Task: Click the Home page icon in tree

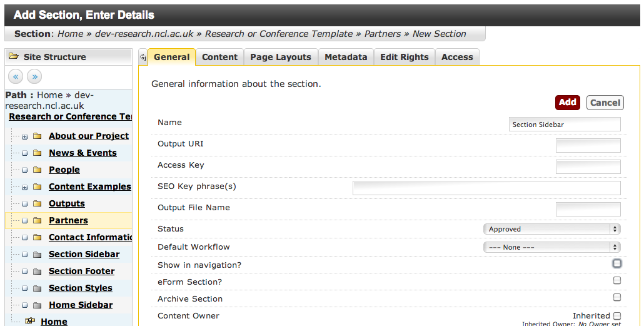Action: click(29, 322)
